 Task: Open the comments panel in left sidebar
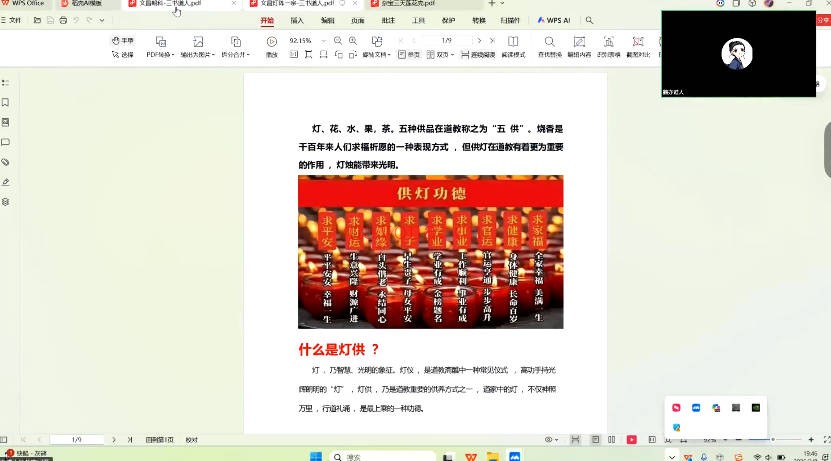pyautogui.click(x=5, y=142)
